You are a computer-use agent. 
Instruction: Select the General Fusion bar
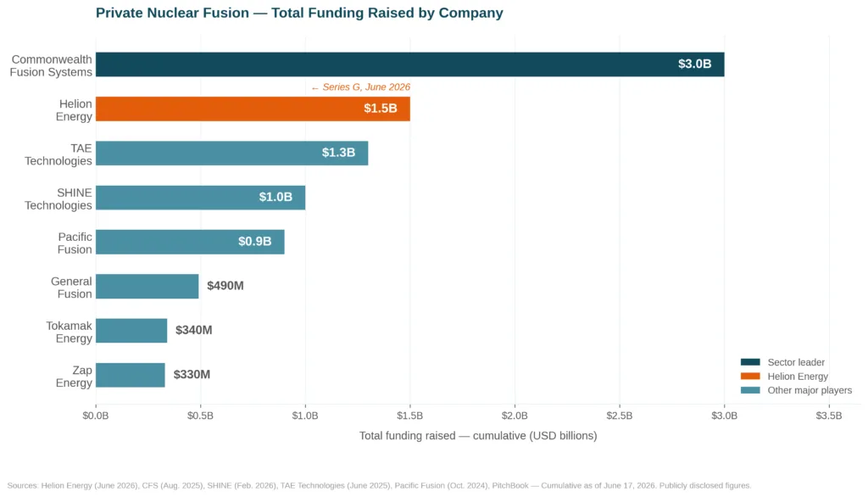pyautogui.click(x=147, y=286)
